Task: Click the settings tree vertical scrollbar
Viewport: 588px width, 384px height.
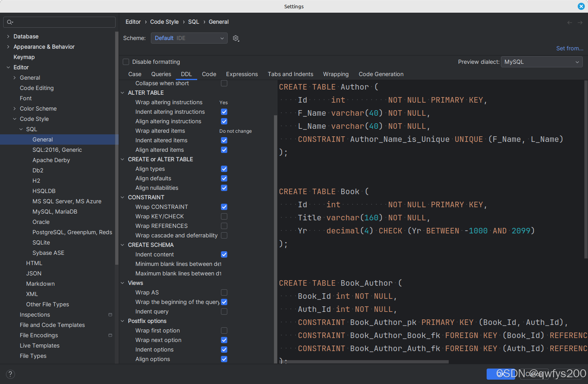Action: pos(116,149)
